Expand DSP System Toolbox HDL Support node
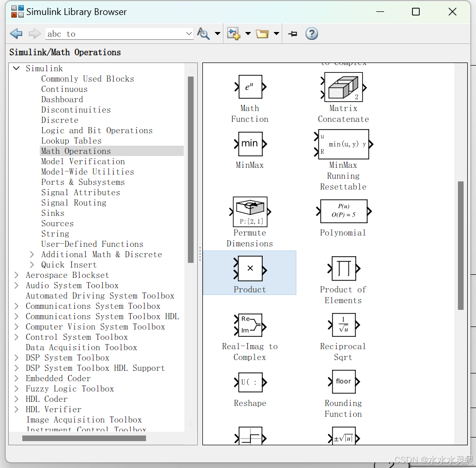 (17, 368)
